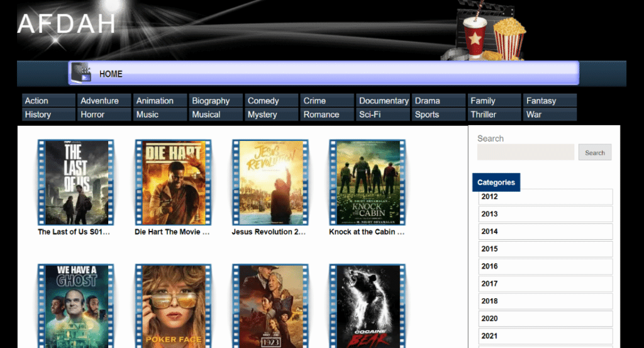Click the AFDAH site logo

point(66,24)
